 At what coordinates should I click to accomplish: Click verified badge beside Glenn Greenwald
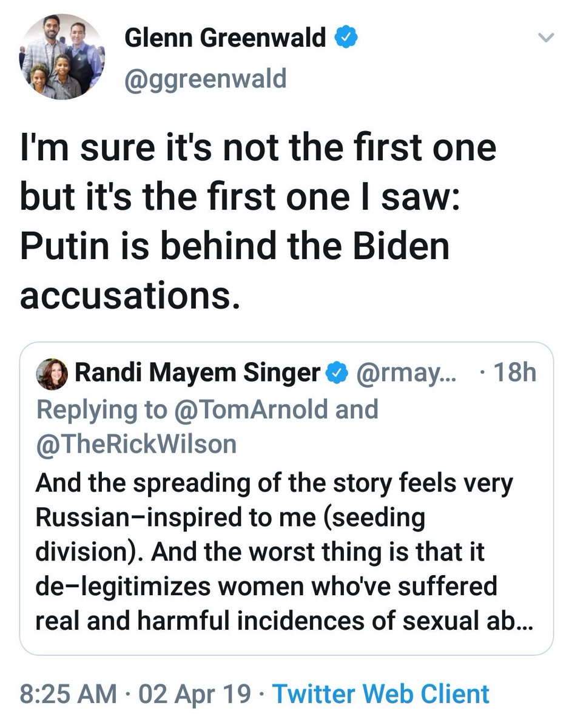tap(346, 39)
